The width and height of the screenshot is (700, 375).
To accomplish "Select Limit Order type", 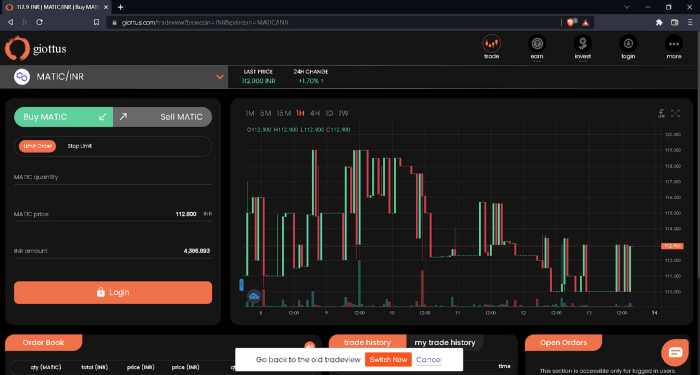I will (38, 146).
